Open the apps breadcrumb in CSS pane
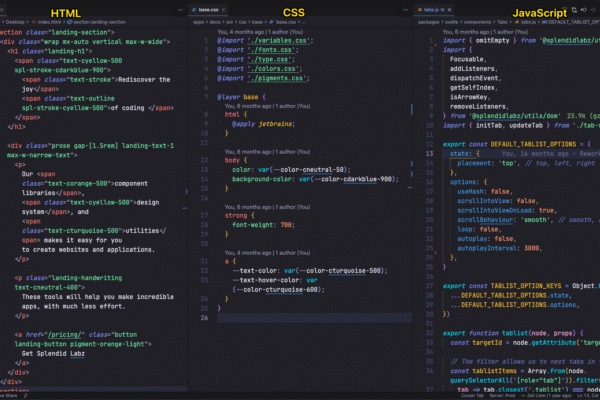Image resolution: width=600 pixels, height=400 pixels. click(x=198, y=22)
